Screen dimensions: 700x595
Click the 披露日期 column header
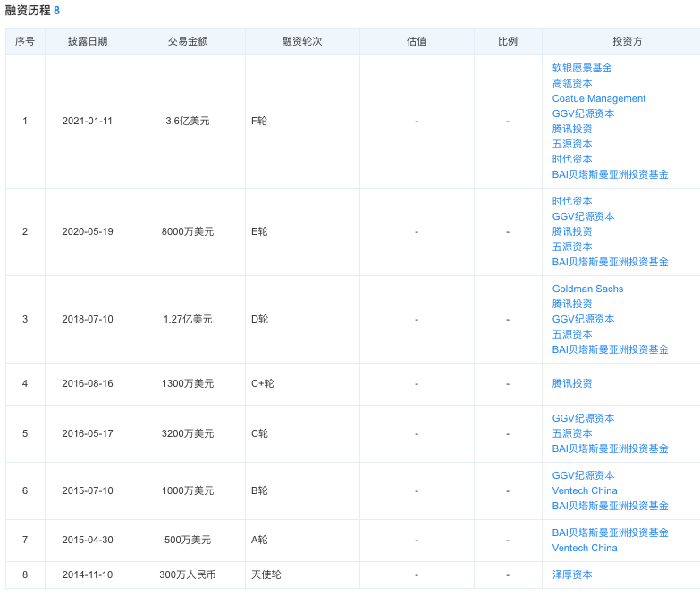pos(88,41)
